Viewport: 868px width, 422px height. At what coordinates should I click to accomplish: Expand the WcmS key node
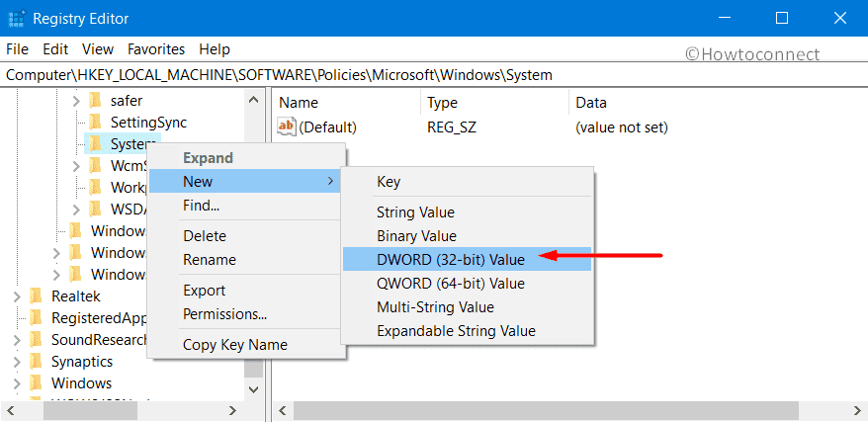click(x=76, y=165)
